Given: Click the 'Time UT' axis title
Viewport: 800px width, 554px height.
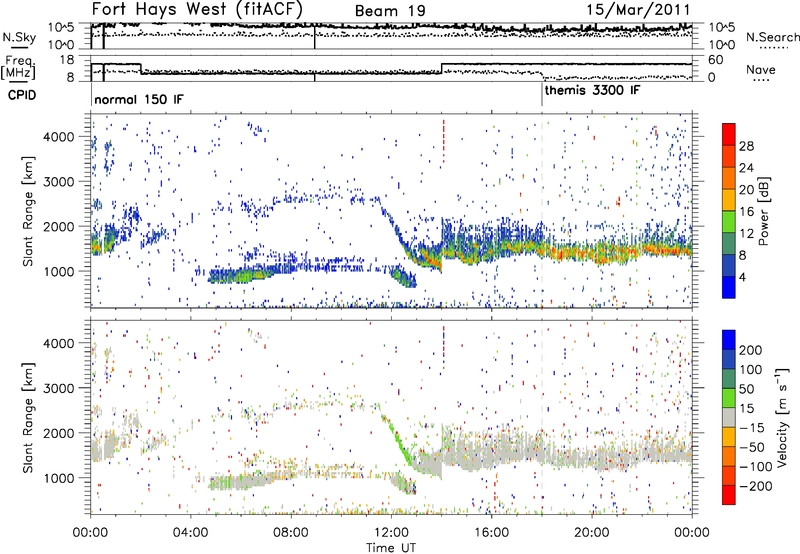Looking at the screenshot, I should 391,548.
